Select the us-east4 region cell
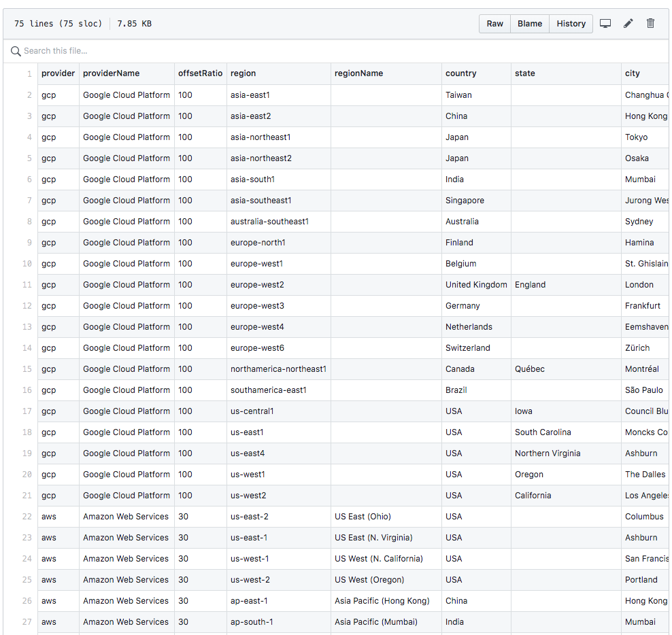Image resolution: width=672 pixels, height=635 pixels. pyautogui.click(x=279, y=453)
